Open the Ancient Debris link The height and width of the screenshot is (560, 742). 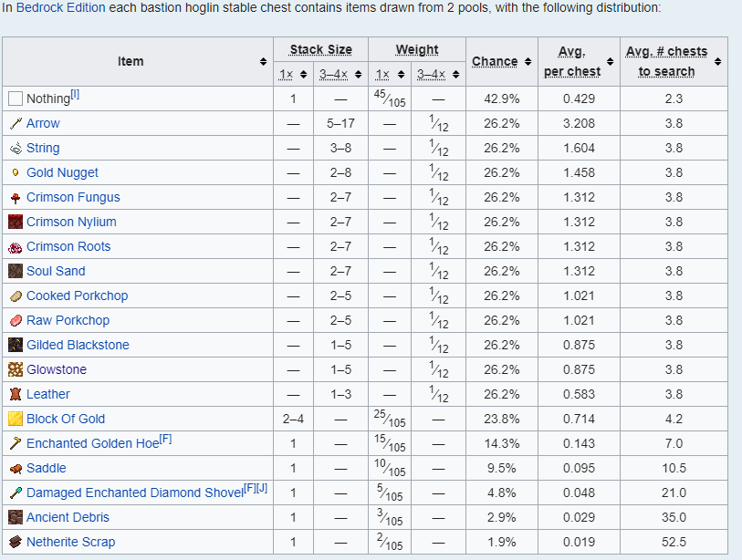pos(68,517)
